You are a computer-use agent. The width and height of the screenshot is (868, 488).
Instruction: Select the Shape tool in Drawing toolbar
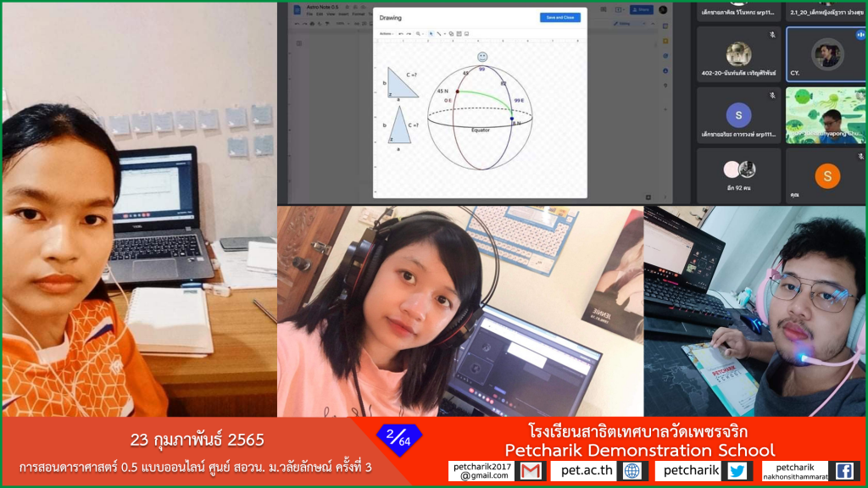[x=451, y=34]
